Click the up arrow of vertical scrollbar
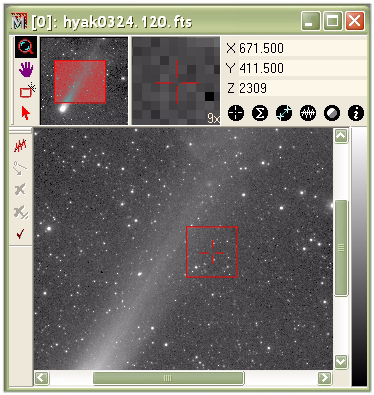Screen dimensions: 374x395 point(341,136)
